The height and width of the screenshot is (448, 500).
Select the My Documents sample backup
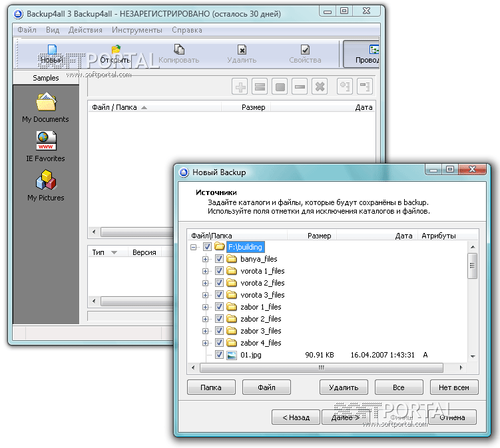pos(45,108)
